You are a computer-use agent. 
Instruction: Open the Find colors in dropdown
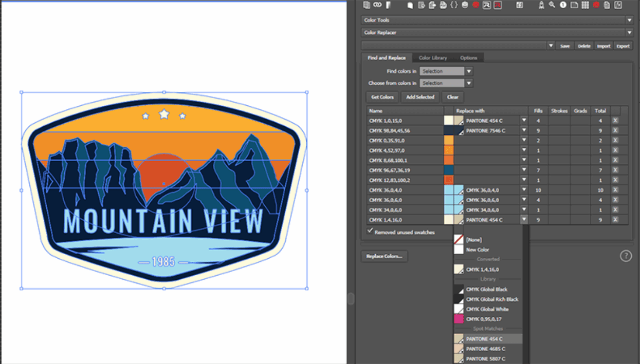468,71
